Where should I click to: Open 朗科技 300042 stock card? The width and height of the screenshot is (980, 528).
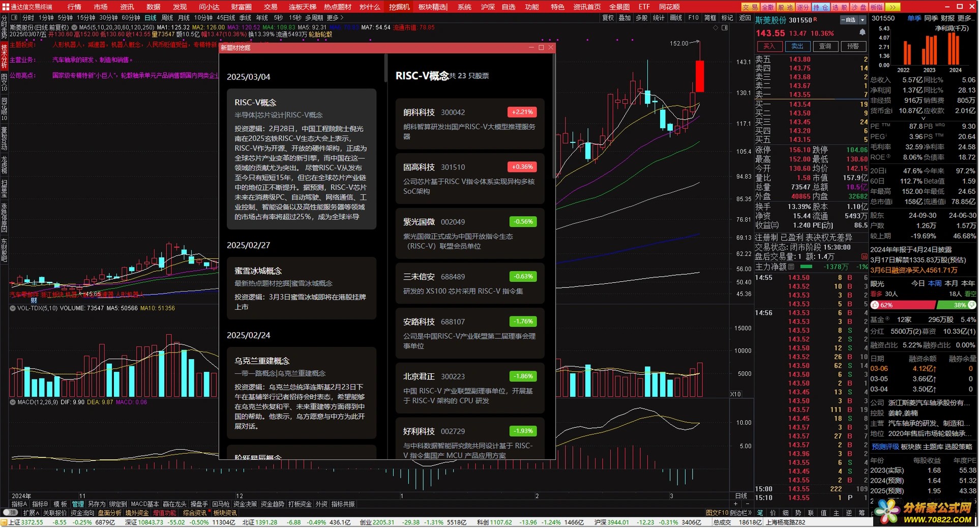coord(470,124)
